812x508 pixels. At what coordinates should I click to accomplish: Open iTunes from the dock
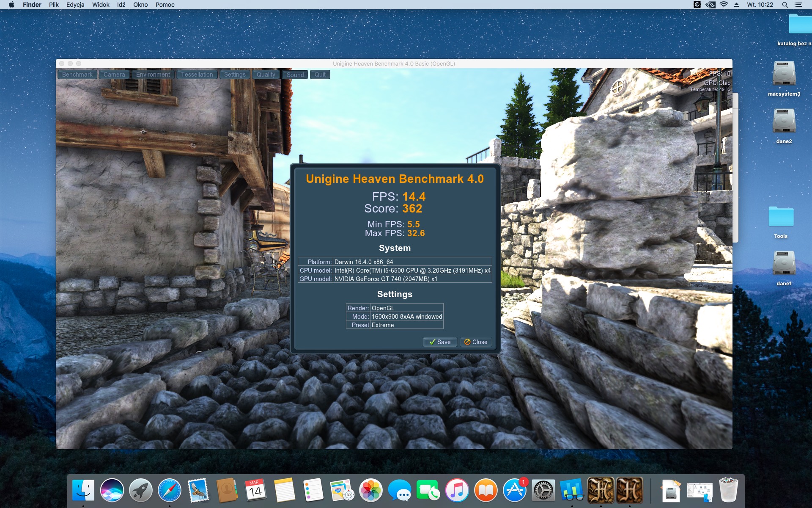tap(457, 491)
